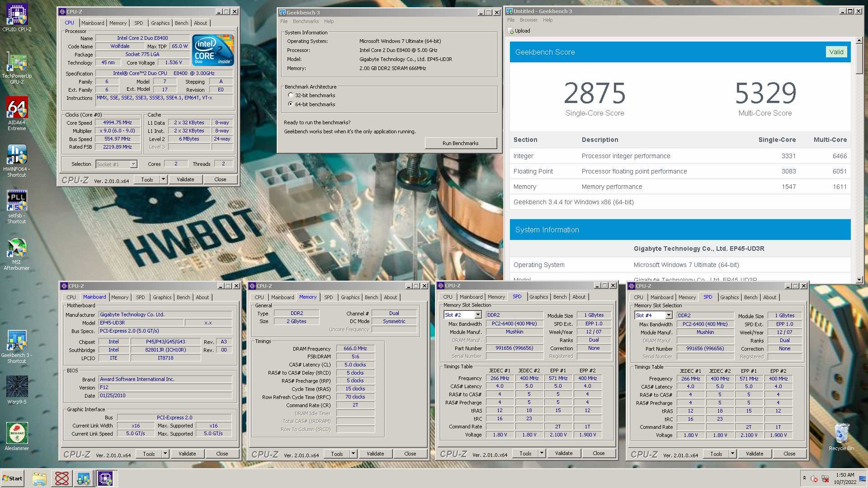Select 64-bit benchmarks option
This screenshot has width=868, height=488.
291,104
